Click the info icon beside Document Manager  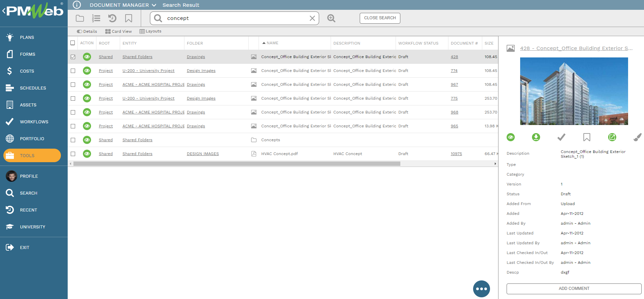pyautogui.click(x=77, y=5)
